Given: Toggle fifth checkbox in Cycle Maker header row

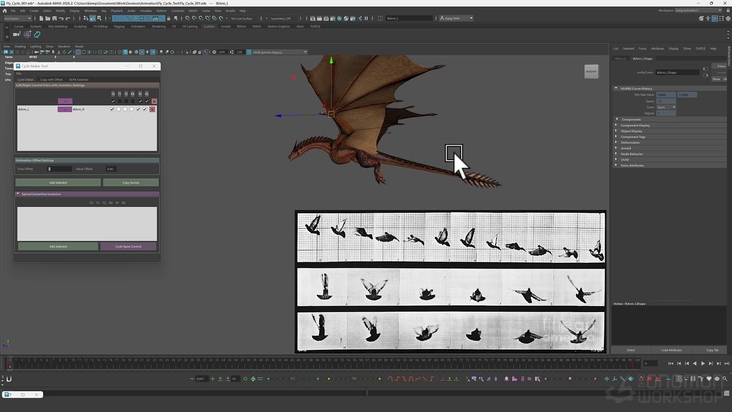Looking at the screenshot, I should pyautogui.click(x=141, y=101).
